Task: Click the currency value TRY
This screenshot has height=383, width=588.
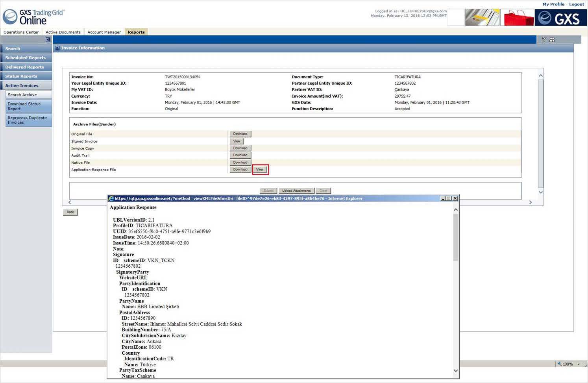Action: [168, 96]
